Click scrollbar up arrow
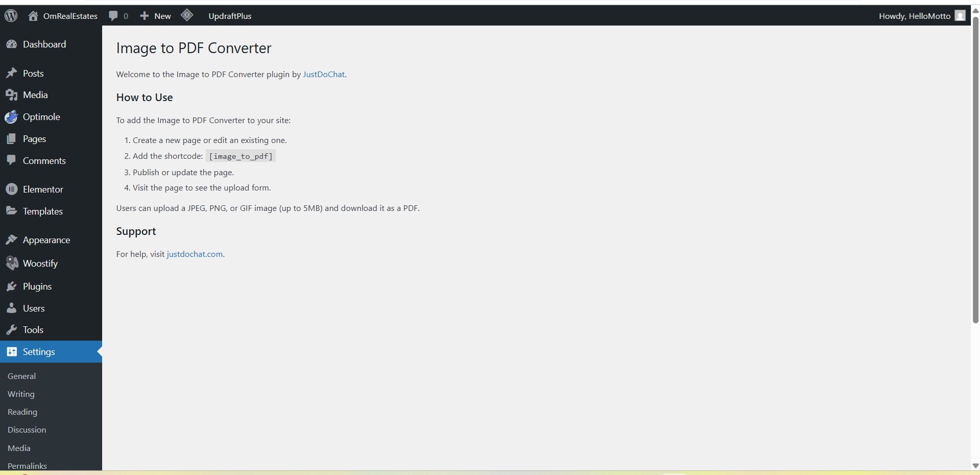The image size is (980, 475). [x=975, y=11]
